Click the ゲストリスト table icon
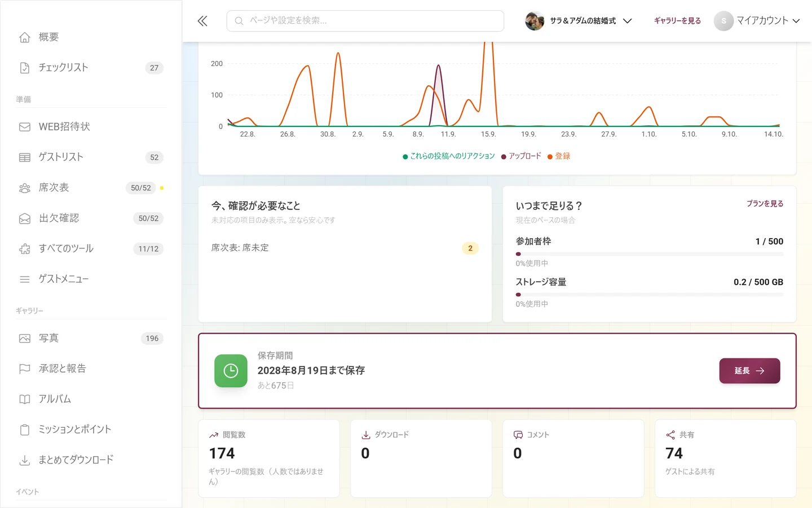 click(x=25, y=157)
